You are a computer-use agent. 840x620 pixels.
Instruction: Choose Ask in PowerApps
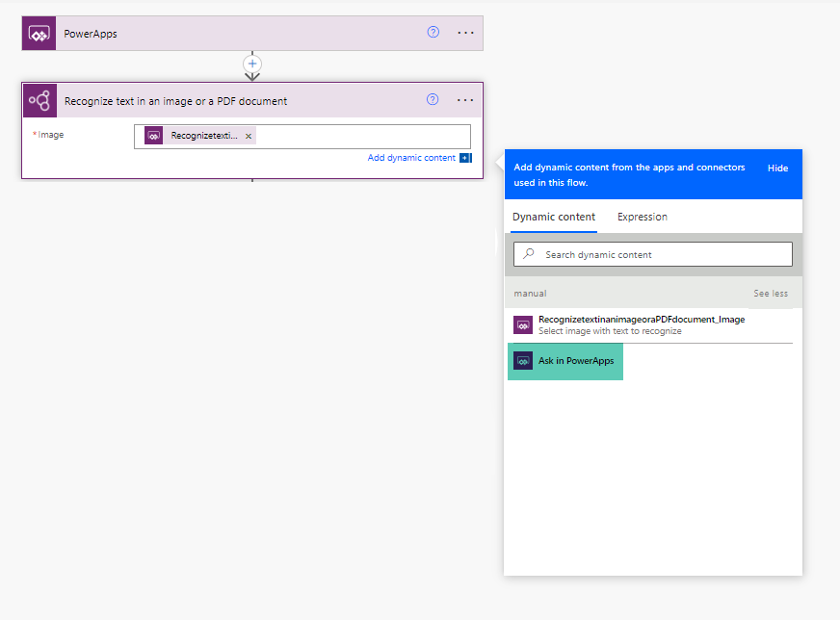(x=565, y=361)
